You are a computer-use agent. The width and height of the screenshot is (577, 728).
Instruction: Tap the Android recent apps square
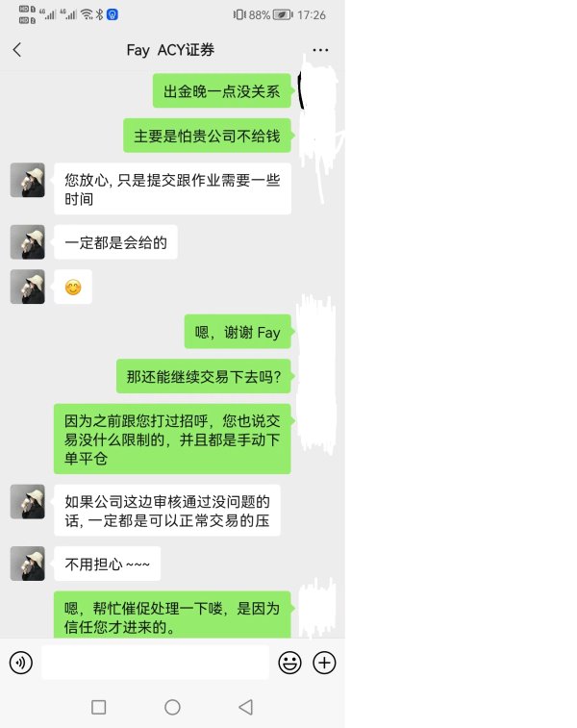[98, 707]
